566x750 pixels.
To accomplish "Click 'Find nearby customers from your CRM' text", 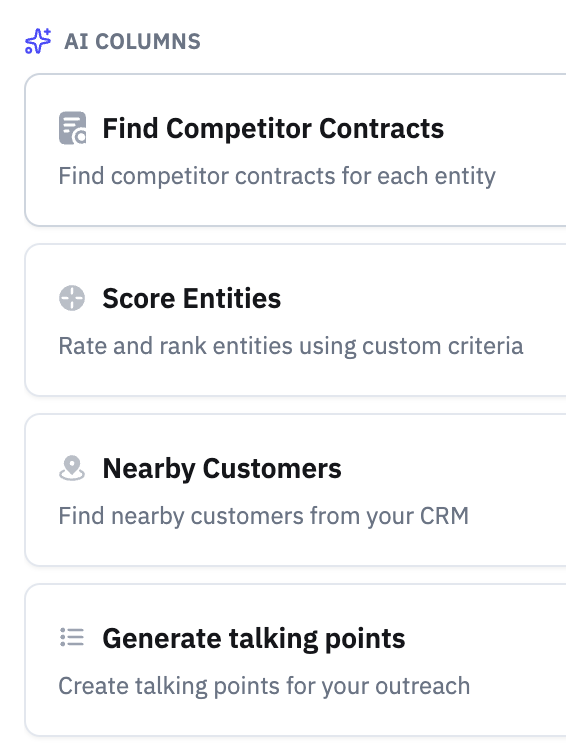I will [264, 516].
